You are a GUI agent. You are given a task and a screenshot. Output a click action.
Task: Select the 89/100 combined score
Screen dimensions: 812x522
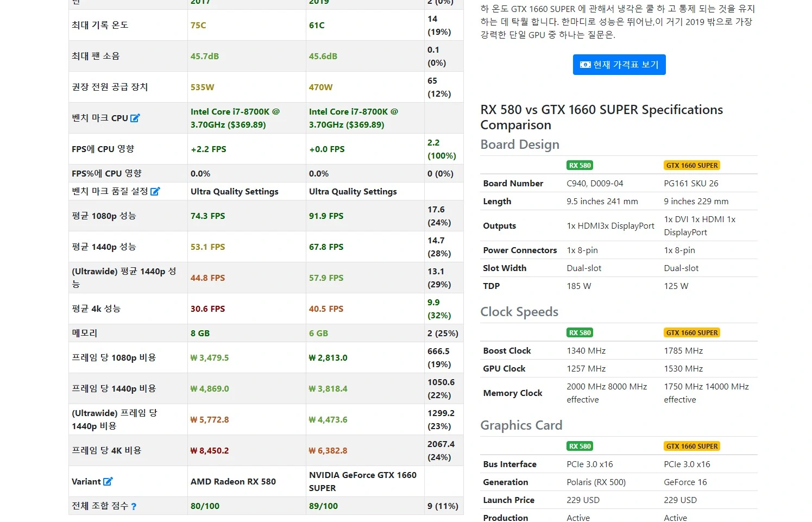point(323,506)
